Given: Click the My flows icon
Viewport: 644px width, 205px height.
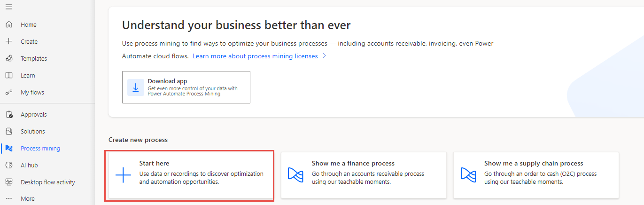Looking at the screenshot, I should (9, 92).
